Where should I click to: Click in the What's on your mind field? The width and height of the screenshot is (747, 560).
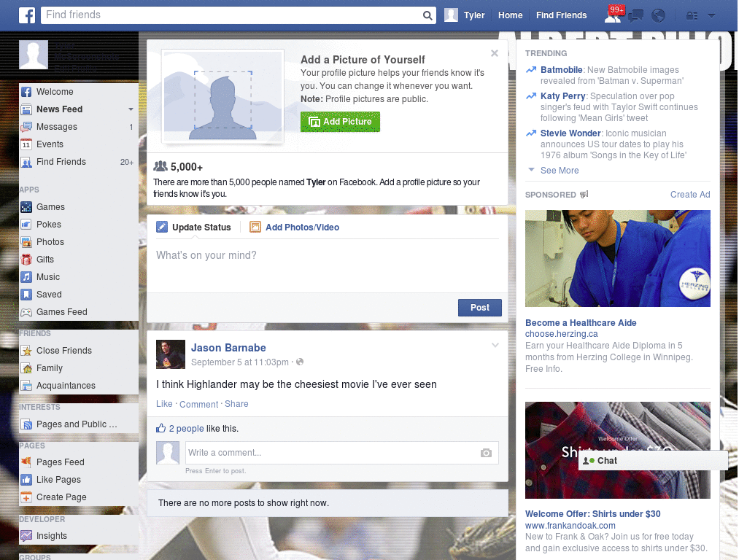tap(328, 267)
